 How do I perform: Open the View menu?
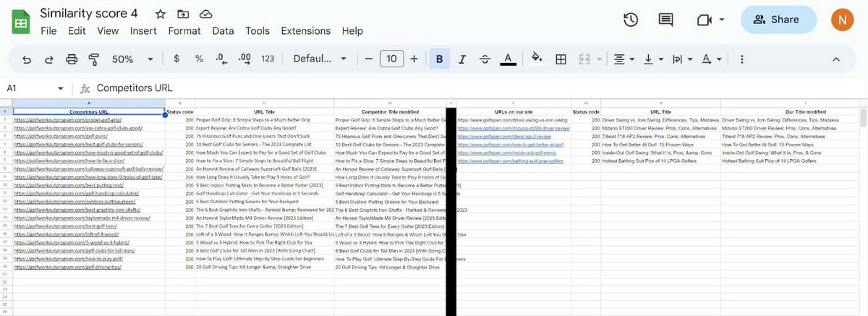(108, 31)
